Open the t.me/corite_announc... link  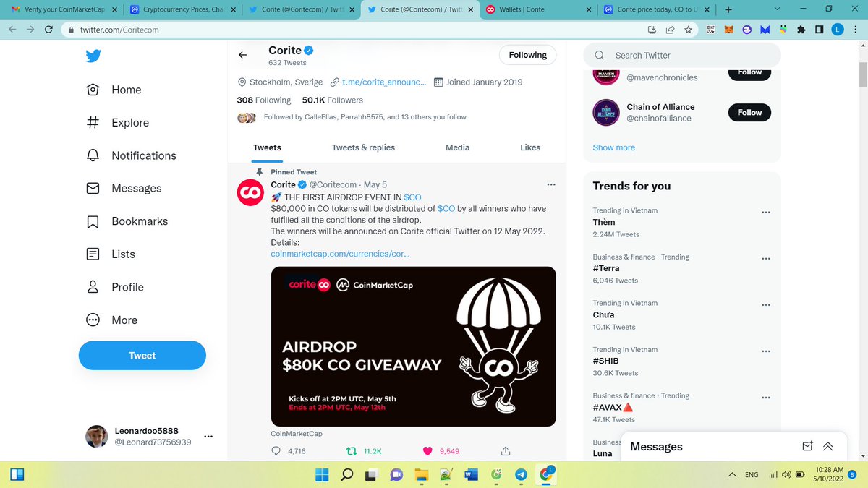tap(383, 82)
